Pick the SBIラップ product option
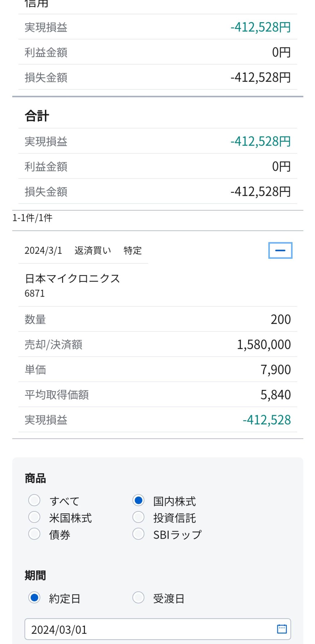Screen dimensions: 315x644 [138, 534]
